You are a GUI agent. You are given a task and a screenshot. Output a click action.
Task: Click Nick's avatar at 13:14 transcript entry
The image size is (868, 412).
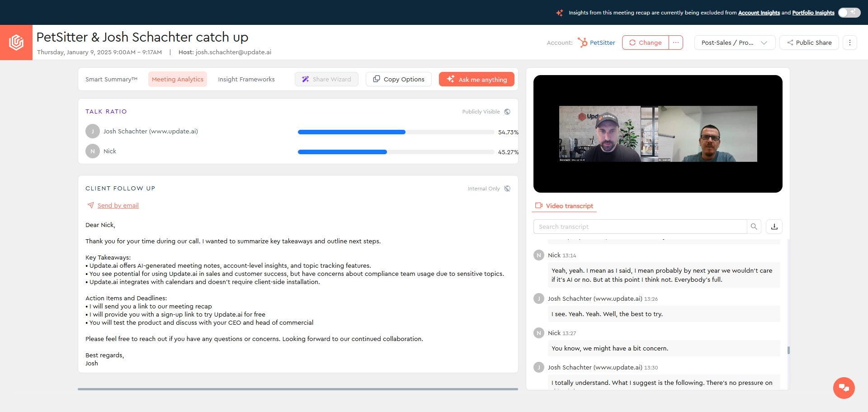point(539,255)
